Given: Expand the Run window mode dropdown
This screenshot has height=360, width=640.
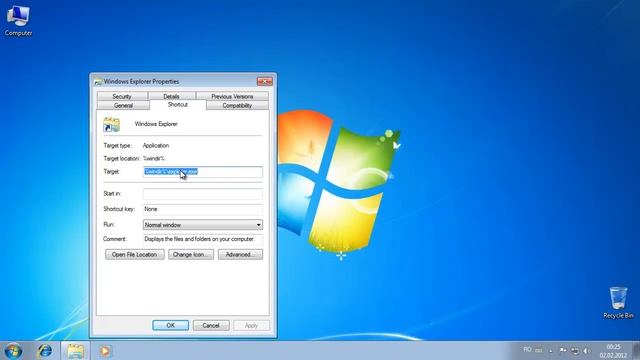Looking at the screenshot, I should coord(203,225).
